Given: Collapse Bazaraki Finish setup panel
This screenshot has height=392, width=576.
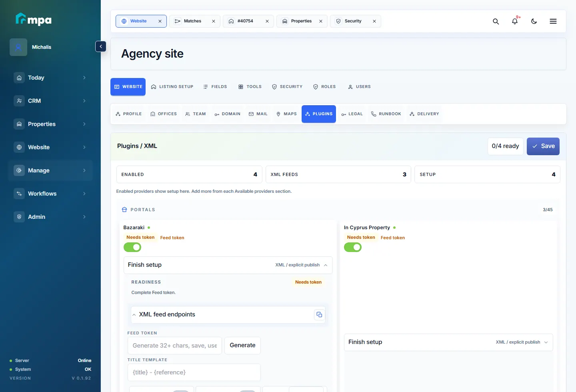Looking at the screenshot, I should pos(228,265).
